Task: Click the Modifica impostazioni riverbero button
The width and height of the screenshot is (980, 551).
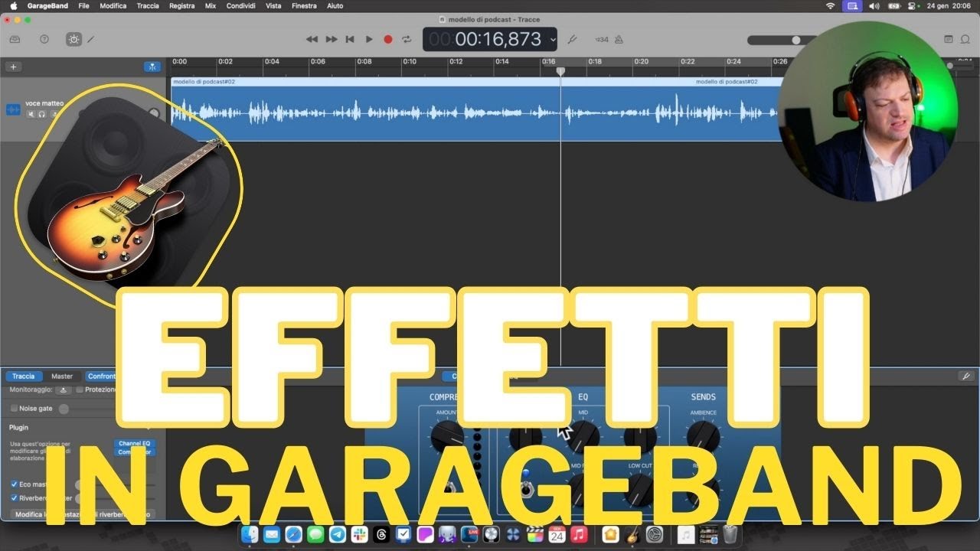Action: 83,515
